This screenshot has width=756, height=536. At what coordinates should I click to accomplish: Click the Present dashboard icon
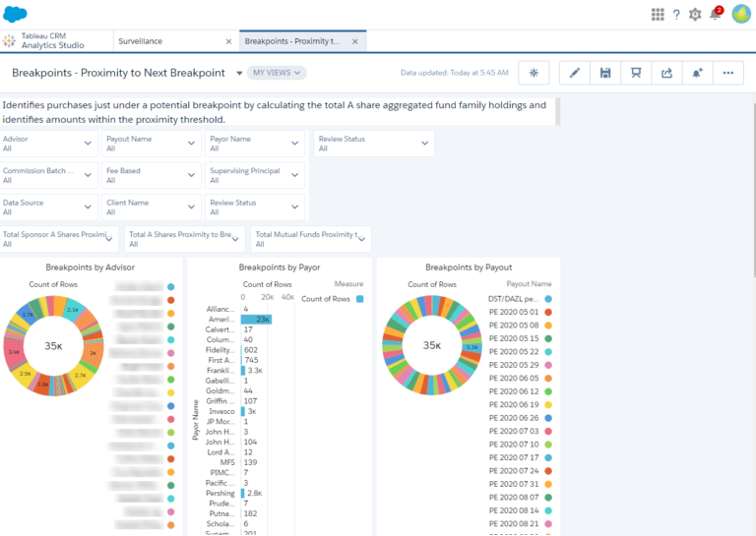pyautogui.click(x=636, y=73)
